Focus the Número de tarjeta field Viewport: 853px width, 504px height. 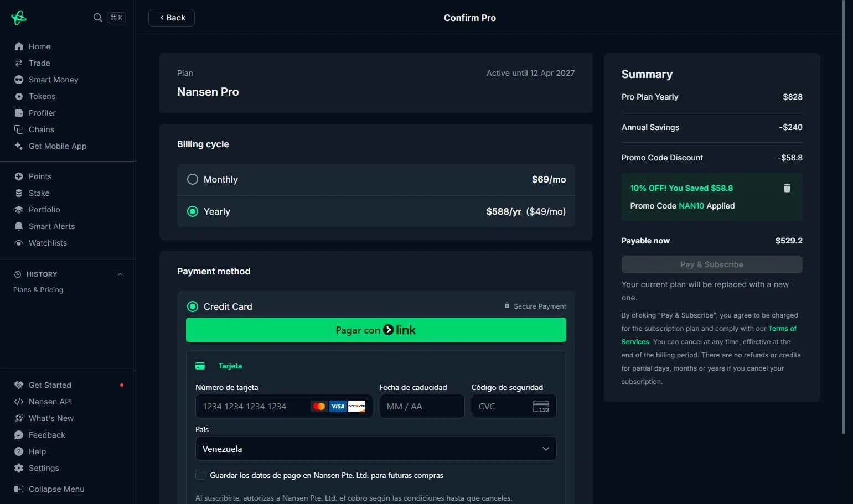tap(284, 406)
